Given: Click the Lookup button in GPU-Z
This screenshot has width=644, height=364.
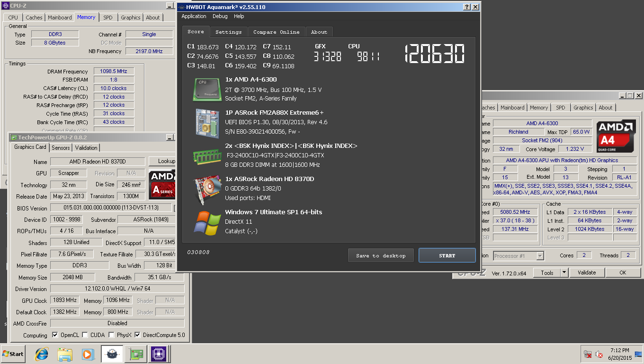Looking at the screenshot, I should point(163,161).
